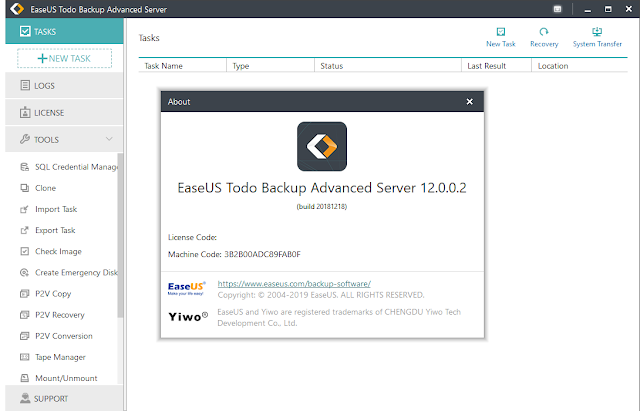The height and width of the screenshot is (411, 640).
Task: Click the large app logo in About dialog
Action: (x=322, y=147)
